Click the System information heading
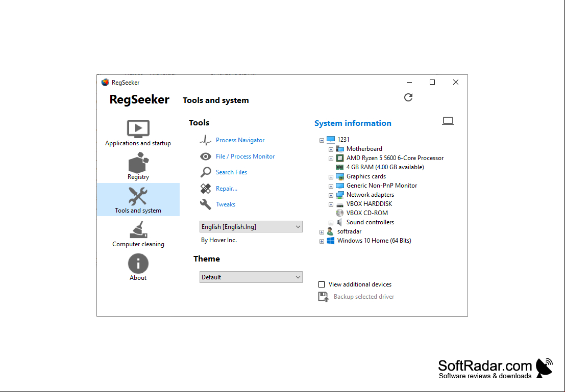Viewport: 565px width, 392px height. pyautogui.click(x=353, y=123)
